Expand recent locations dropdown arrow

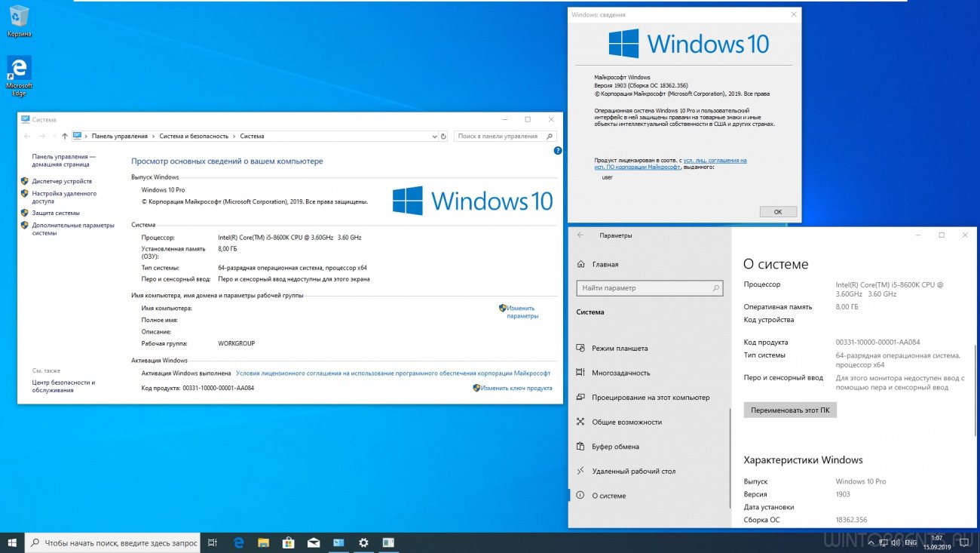point(54,137)
